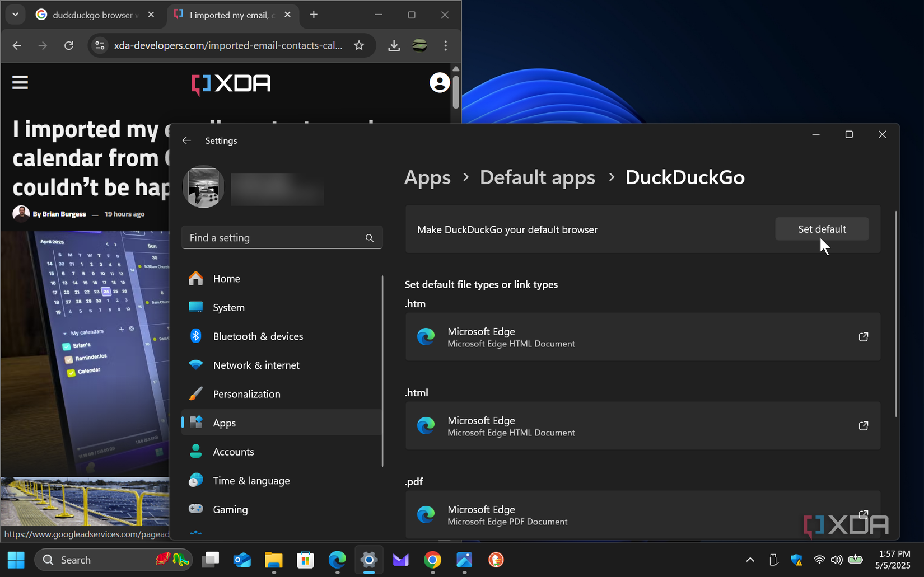Click the battery tray icon
This screenshot has height=577, width=924.
pyautogui.click(x=855, y=560)
